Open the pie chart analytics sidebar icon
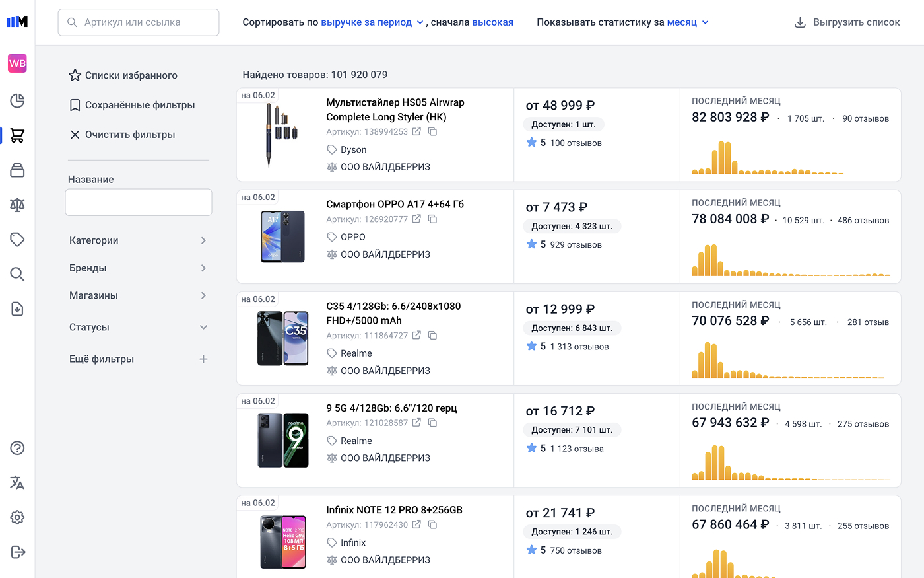The image size is (924, 578). [x=17, y=100]
